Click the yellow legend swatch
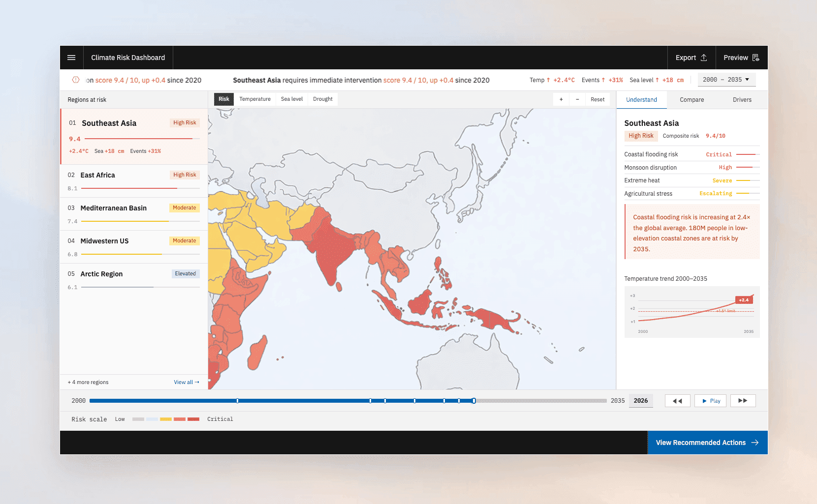The width and height of the screenshot is (817, 504). 166,419
